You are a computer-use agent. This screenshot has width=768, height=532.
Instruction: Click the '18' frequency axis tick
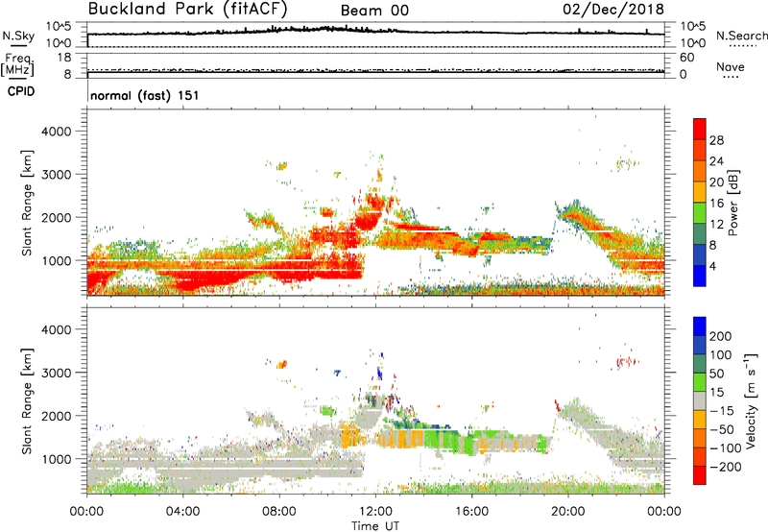coord(64,58)
